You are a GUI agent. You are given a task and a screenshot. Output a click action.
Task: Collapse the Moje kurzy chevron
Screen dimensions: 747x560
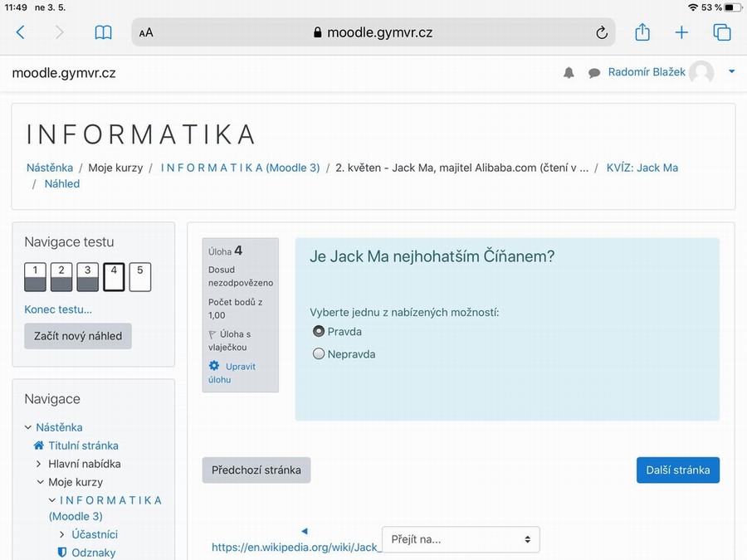pos(41,482)
